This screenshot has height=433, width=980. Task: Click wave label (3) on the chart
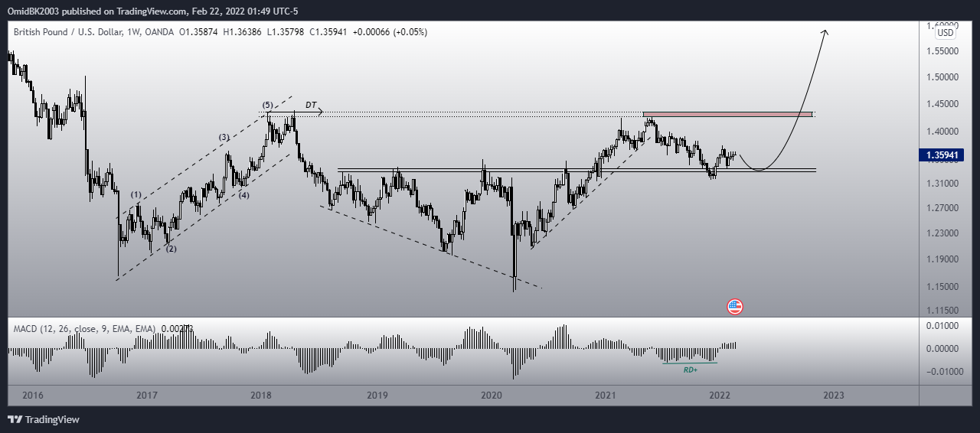224,138
